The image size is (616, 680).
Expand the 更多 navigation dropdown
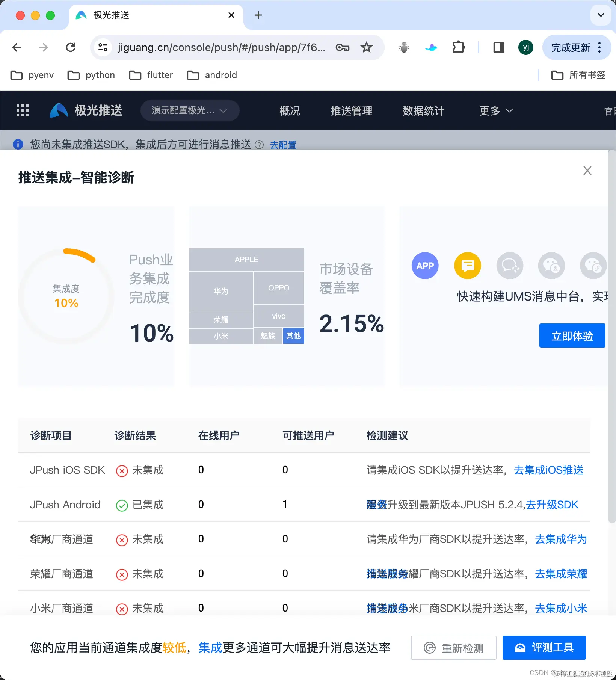pos(495,110)
